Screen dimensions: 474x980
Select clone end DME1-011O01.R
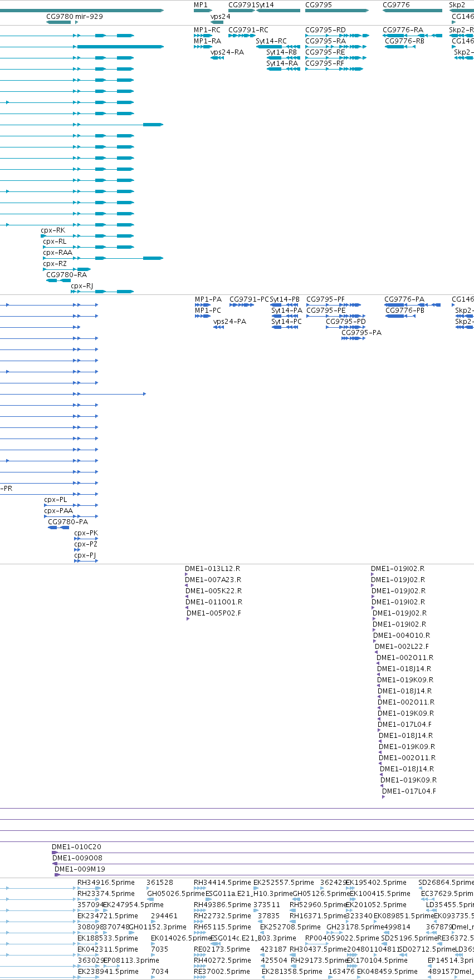point(214,602)
